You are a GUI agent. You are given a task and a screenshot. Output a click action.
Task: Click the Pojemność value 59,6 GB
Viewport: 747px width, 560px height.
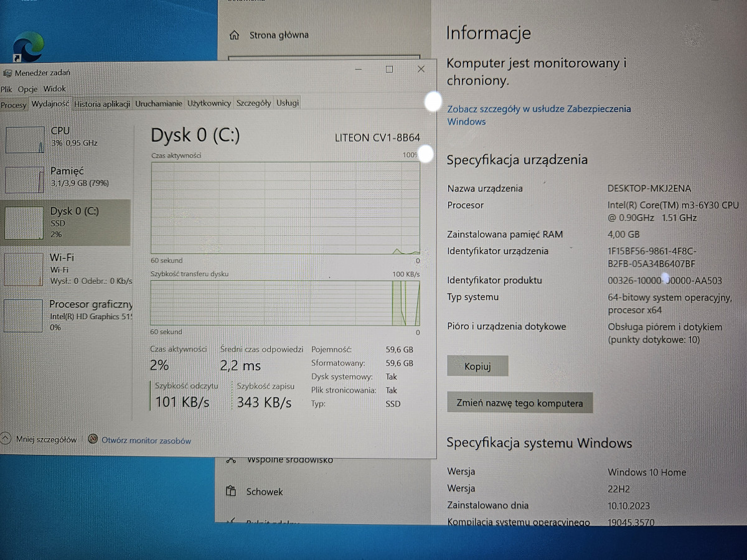(400, 350)
